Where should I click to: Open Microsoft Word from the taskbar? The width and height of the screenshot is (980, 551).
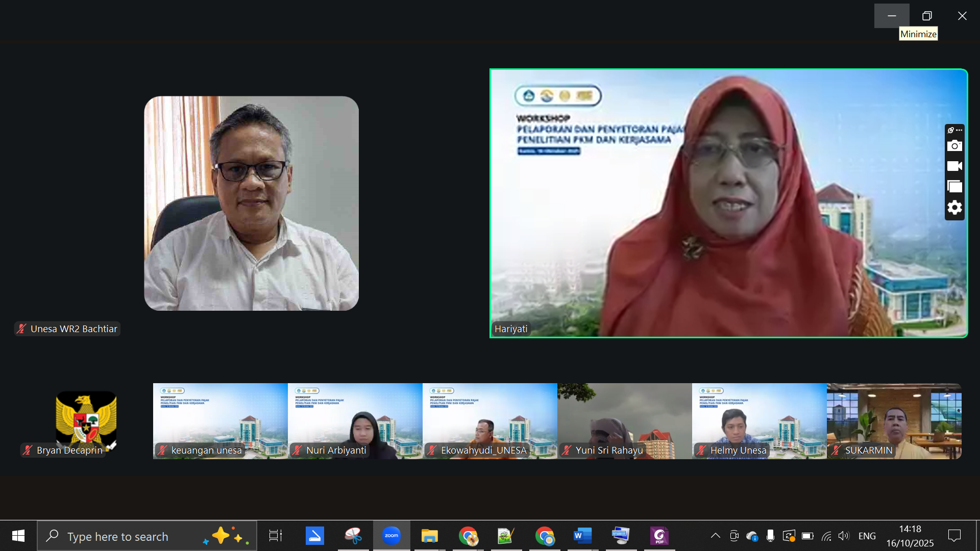[582, 536]
